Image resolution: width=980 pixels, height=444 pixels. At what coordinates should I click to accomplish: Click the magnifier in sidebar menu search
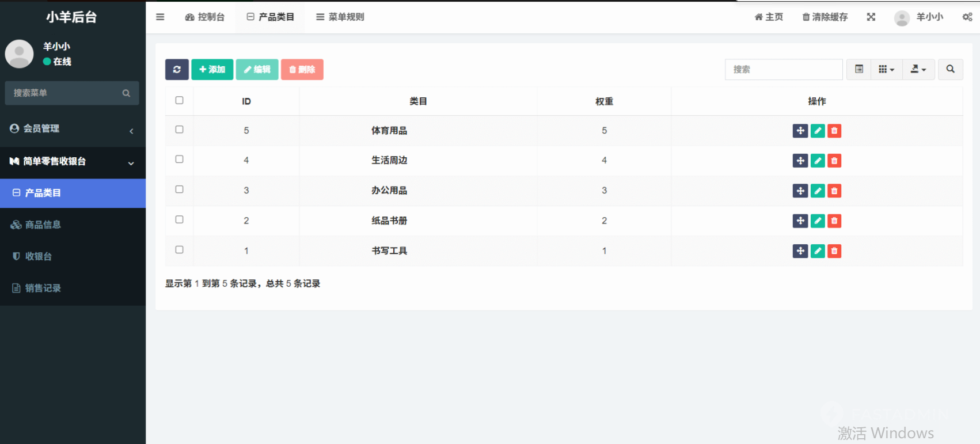click(x=126, y=93)
